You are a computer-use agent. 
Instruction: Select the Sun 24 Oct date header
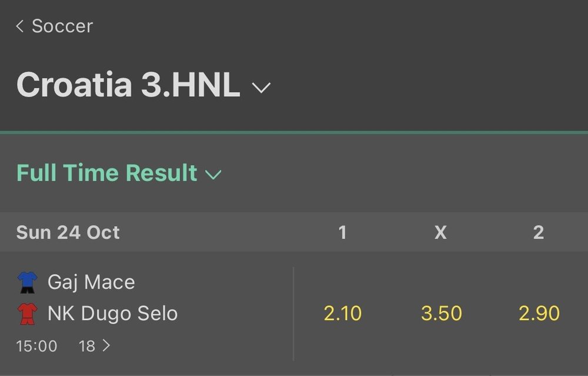pos(68,232)
